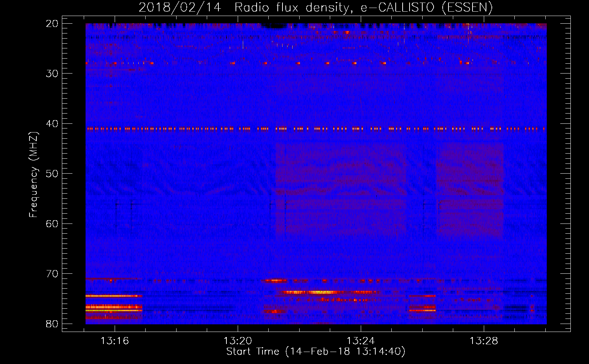Click the '13:16' time tick label
The width and height of the screenshot is (589, 364).
point(115,341)
